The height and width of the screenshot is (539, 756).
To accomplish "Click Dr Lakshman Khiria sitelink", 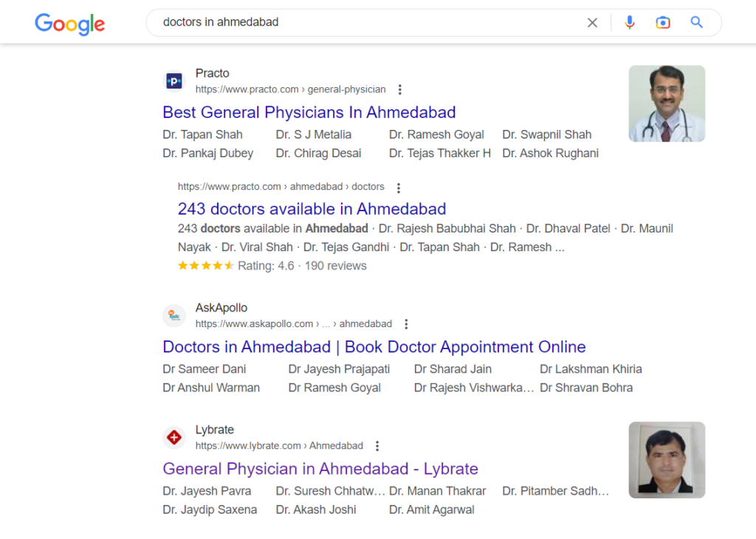I will pos(591,369).
